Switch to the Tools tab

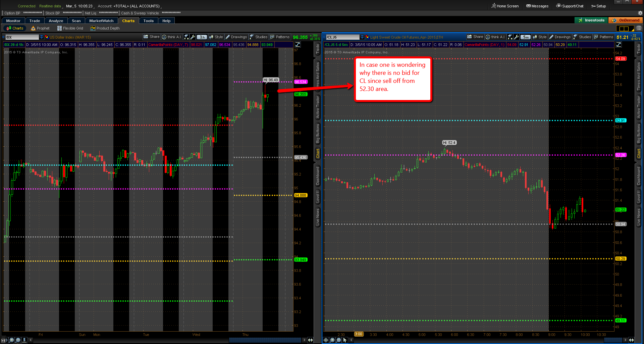pyautogui.click(x=148, y=21)
